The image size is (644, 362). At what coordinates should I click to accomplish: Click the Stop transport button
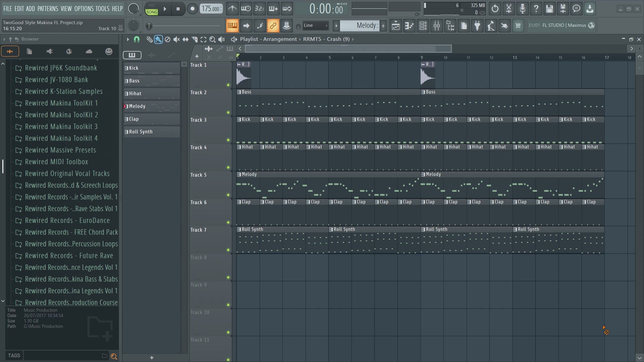pyautogui.click(x=178, y=9)
